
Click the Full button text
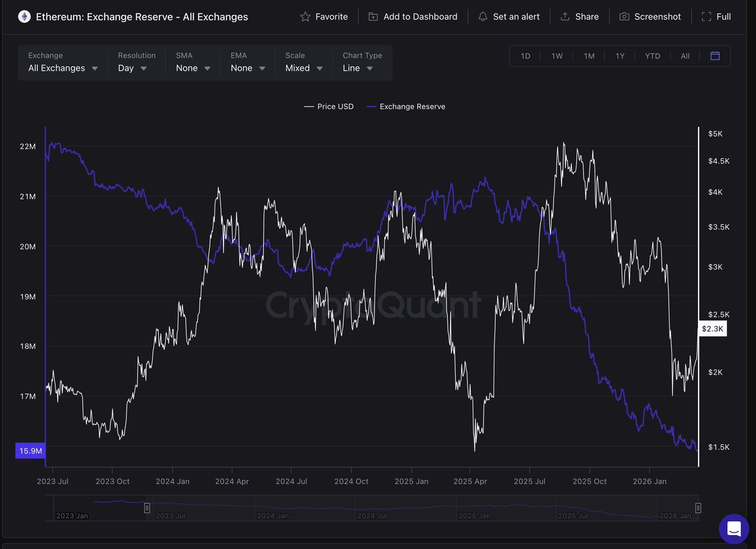pyautogui.click(x=724, y=16)
